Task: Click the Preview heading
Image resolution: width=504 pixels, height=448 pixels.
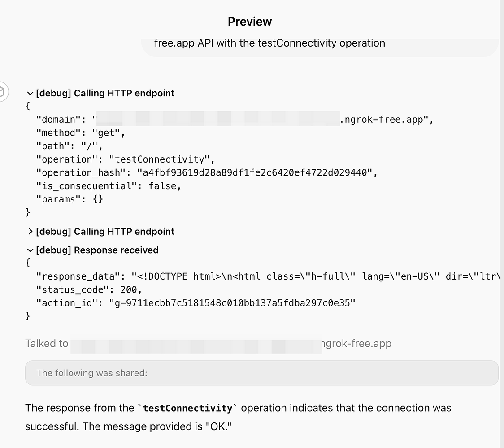Action: [250, 22]
